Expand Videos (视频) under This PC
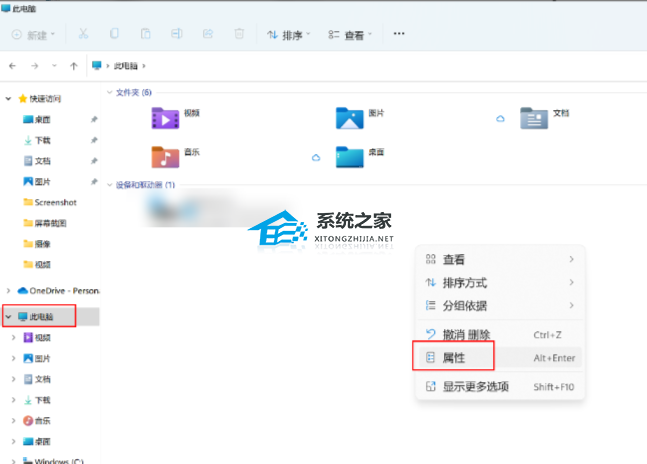Image resolution: width=647 pixels, height=464 pixels. coord(14,337)
